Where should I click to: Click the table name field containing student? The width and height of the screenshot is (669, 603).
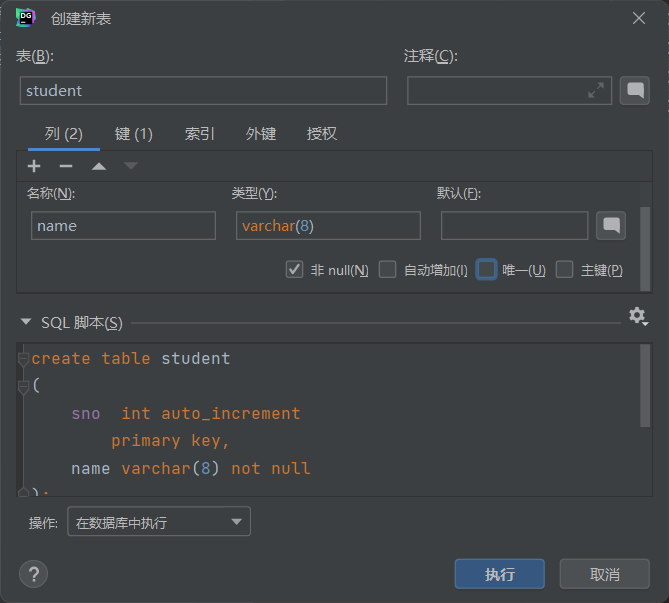click(x=203, y=91)
